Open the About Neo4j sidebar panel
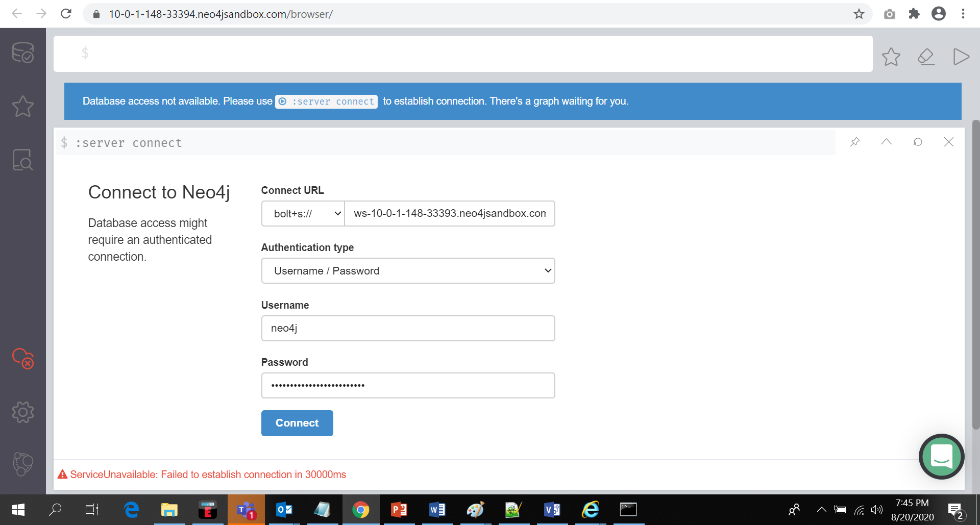Viewport: 980px width, 525px height. pyautogui.click(x=23, y=464)
